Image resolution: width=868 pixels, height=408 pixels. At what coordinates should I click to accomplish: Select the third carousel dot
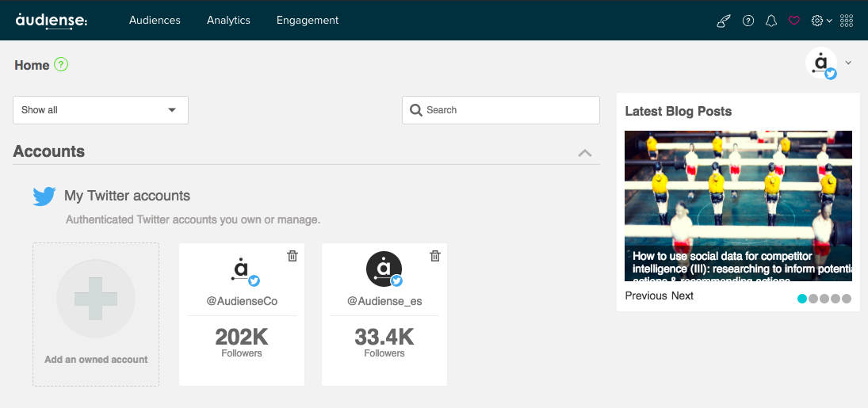click(x=824, y=299)
